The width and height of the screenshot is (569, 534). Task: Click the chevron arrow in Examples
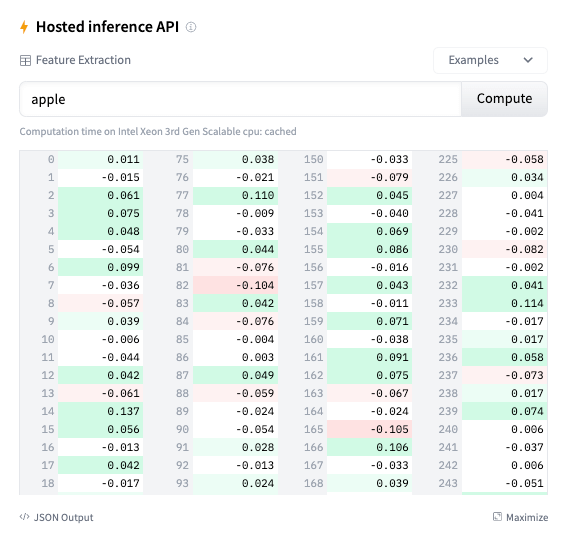click(528, 60)
